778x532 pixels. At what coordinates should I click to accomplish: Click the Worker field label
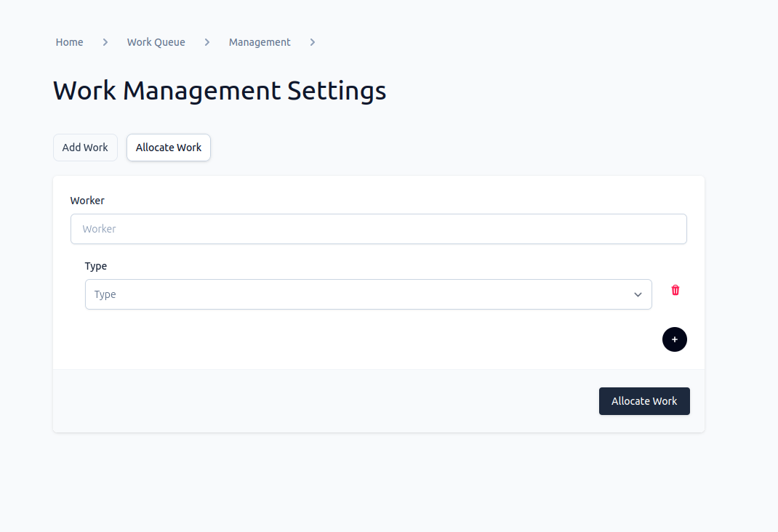point(87,201)
